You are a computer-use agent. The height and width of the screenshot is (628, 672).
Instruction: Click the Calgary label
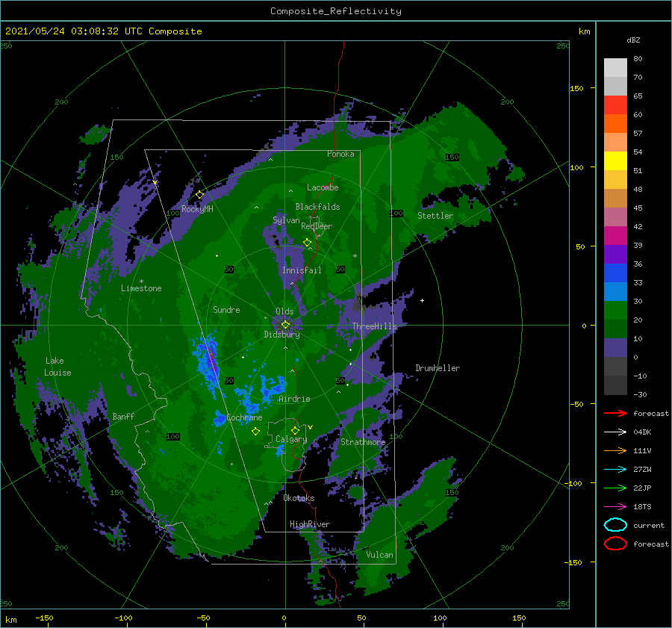[x=291, y=439]
